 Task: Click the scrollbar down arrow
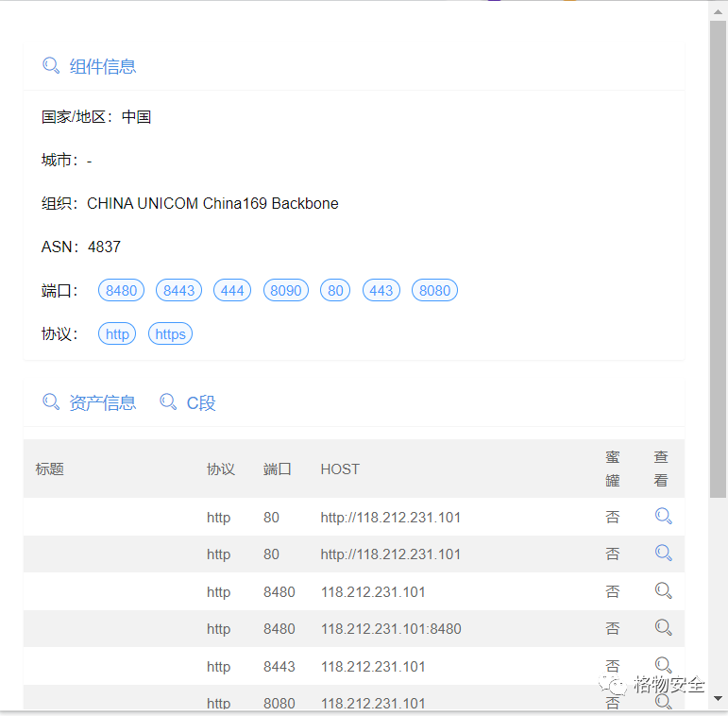(x=718, y=698)
